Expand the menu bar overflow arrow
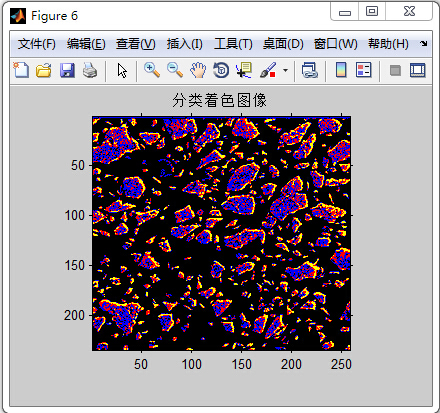 pyautogui.click(x=424, y=44)
